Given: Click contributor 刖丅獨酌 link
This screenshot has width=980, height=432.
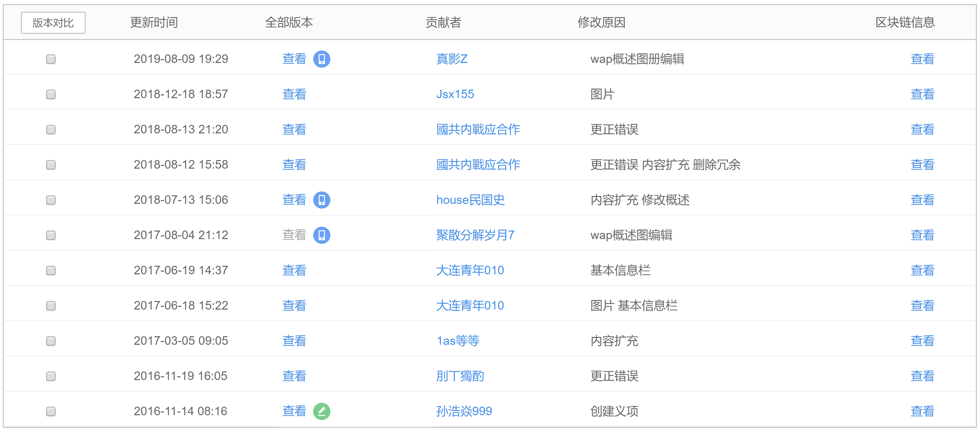Looking at the screenshot, I should (459, 376).
